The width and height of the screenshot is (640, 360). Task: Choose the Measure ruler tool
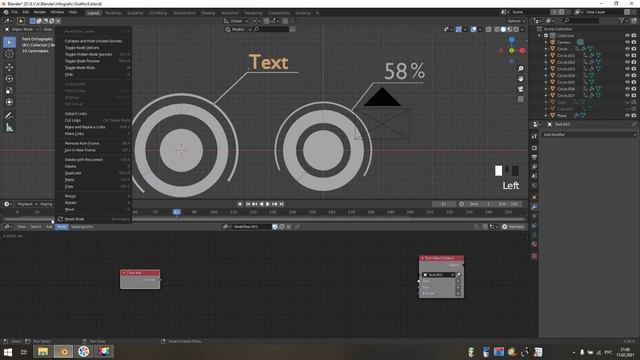tap(9, 128)
